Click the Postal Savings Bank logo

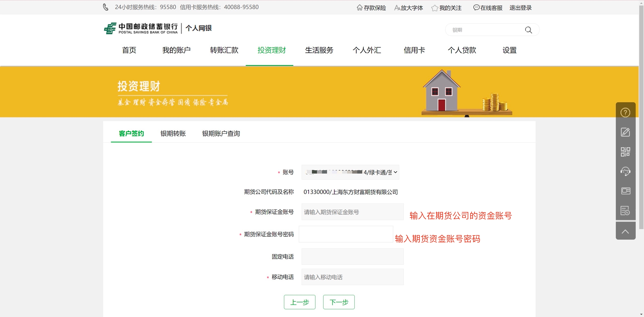(141, 28)
